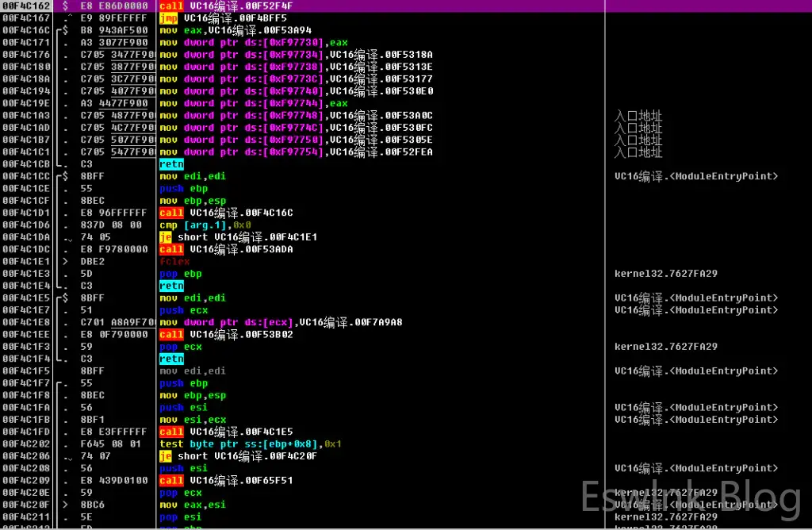
Task: Select the mov to ds:[0xF97748] instruction
Action: point(296,116)
